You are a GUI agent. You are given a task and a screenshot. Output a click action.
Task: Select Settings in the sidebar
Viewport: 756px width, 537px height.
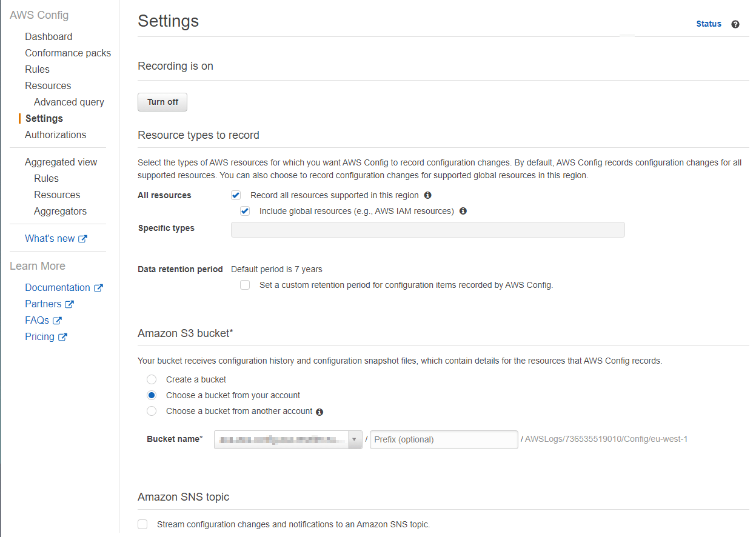pyautogui.click(x=44, y=118)
